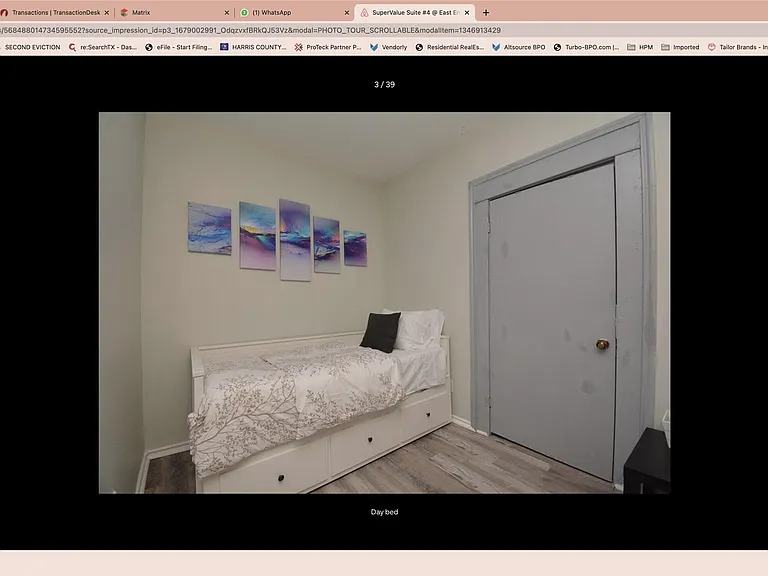Open the re:SearchTX bookmark
Screen dimensions: 768x576
pyautogui.click(x=103, y=48)
